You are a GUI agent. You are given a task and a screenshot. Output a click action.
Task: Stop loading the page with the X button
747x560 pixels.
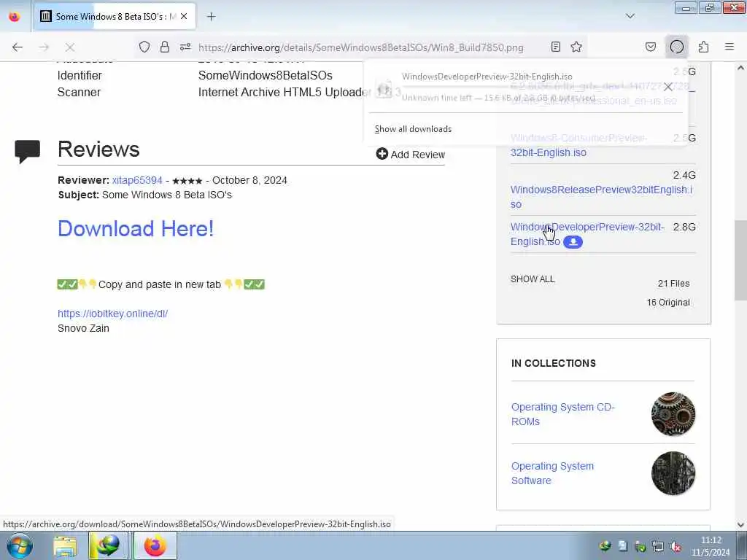coord(70,47)
